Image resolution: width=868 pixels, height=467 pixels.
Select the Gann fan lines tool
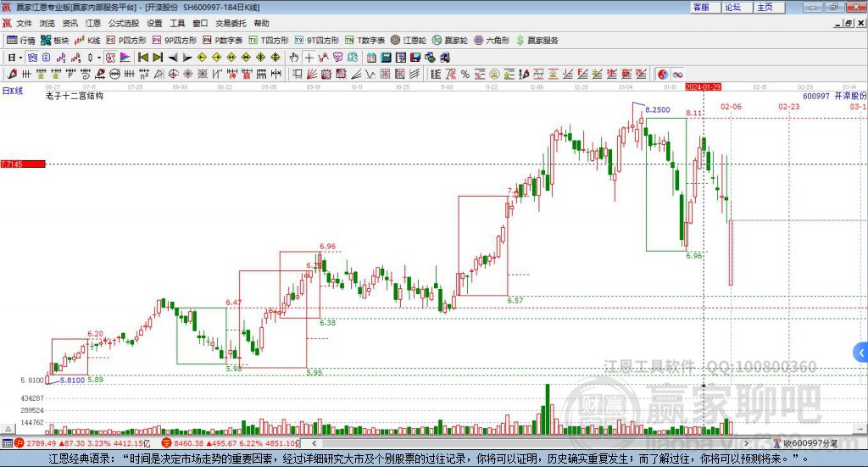tap(312, 74)
